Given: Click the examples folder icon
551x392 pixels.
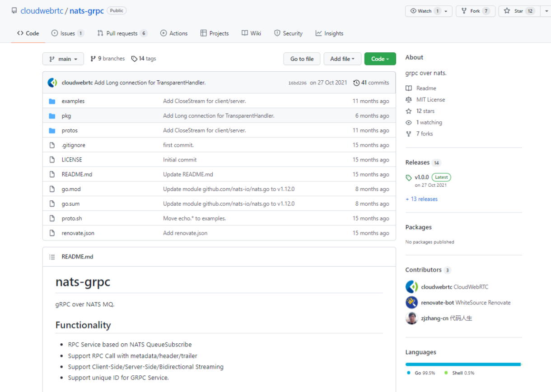Looking at the screenshot, I should pyautogui.click(x=52, y=101).
